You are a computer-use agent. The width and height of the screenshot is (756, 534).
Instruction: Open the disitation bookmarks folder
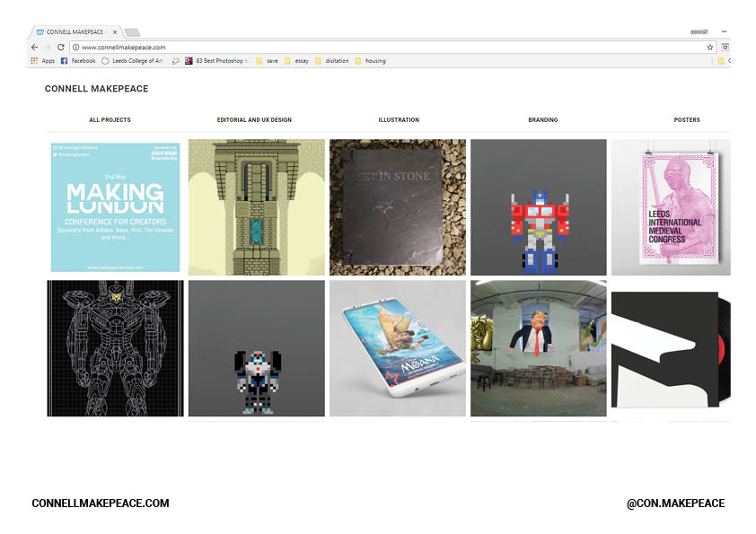pos(331,61)
